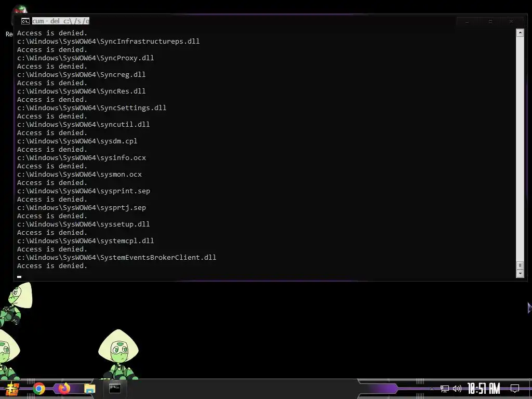Click the sysmon.ocx path line
Viewport: 532px width, 399px height.
tap(79, 175)
